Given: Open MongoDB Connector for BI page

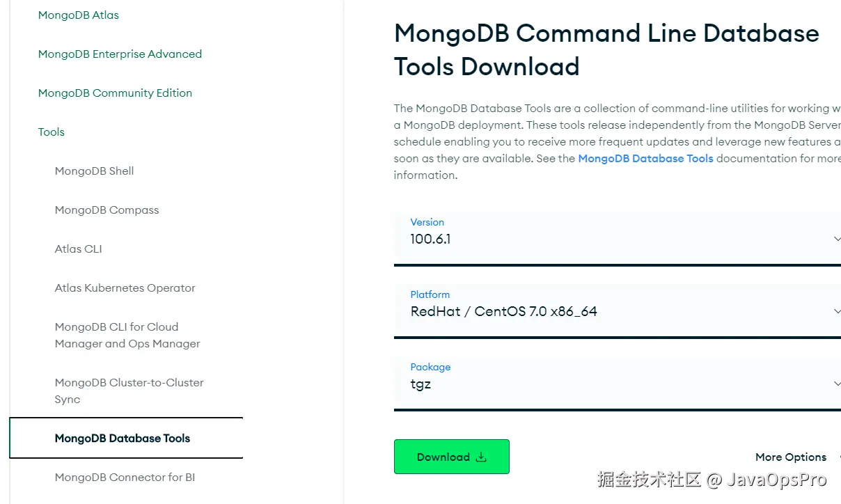Looking at the screenshot, I should pyautogui.click(x=125, y=478).
